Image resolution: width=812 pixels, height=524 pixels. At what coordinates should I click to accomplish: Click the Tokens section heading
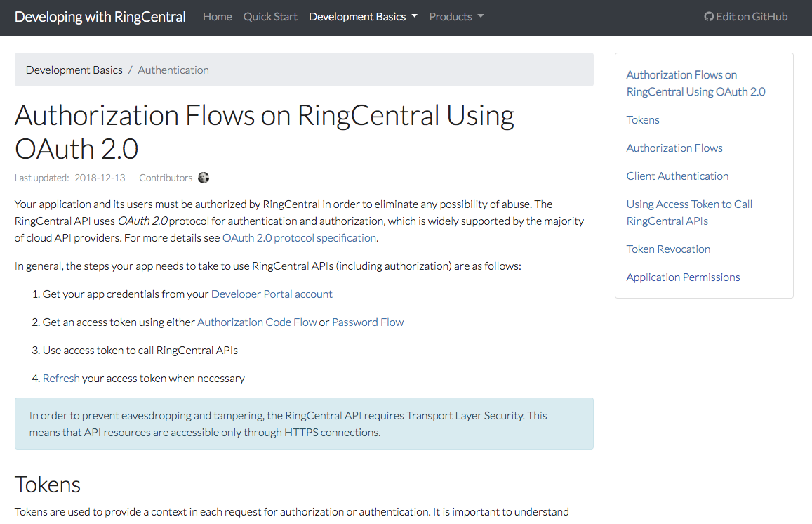(48, 485)
